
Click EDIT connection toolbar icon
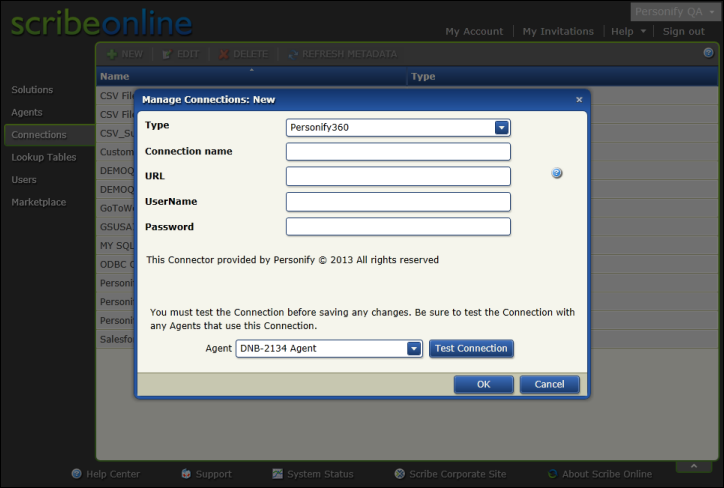(x=167, y=54)
